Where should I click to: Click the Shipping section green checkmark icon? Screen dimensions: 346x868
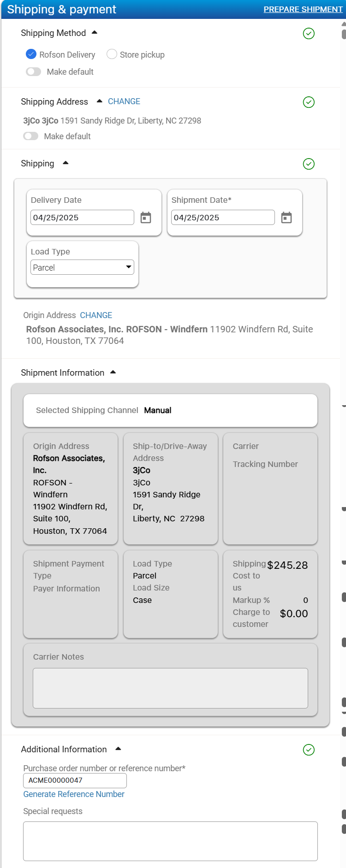pos(309,164)
